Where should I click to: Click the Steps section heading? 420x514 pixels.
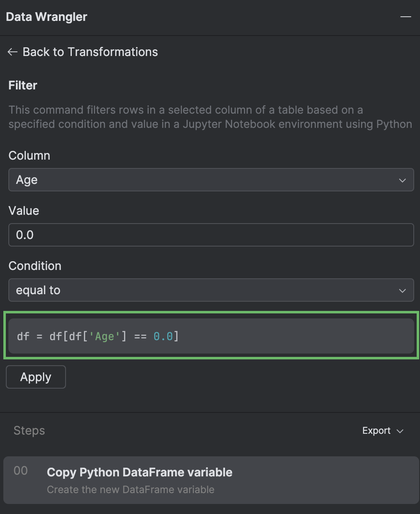(x=29, y=430)
